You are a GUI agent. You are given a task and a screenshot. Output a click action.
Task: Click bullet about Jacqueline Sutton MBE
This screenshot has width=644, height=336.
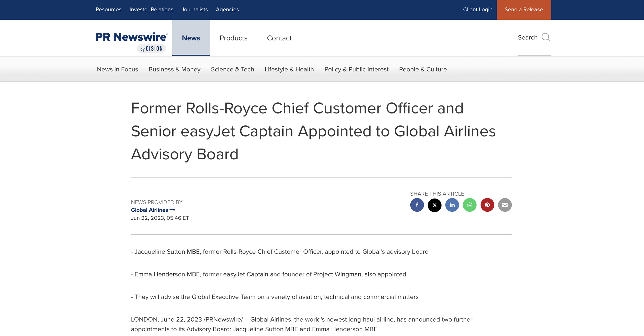click(279, 252)
